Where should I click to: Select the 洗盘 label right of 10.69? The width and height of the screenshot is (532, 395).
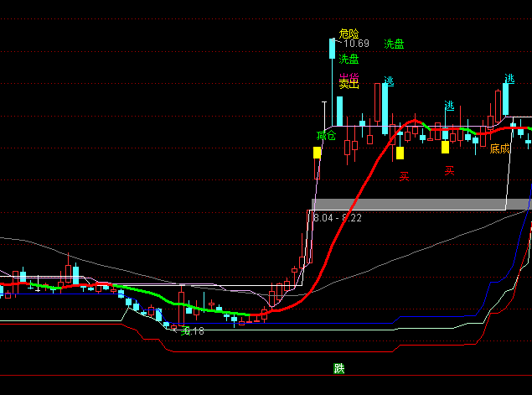click(394, 44)
